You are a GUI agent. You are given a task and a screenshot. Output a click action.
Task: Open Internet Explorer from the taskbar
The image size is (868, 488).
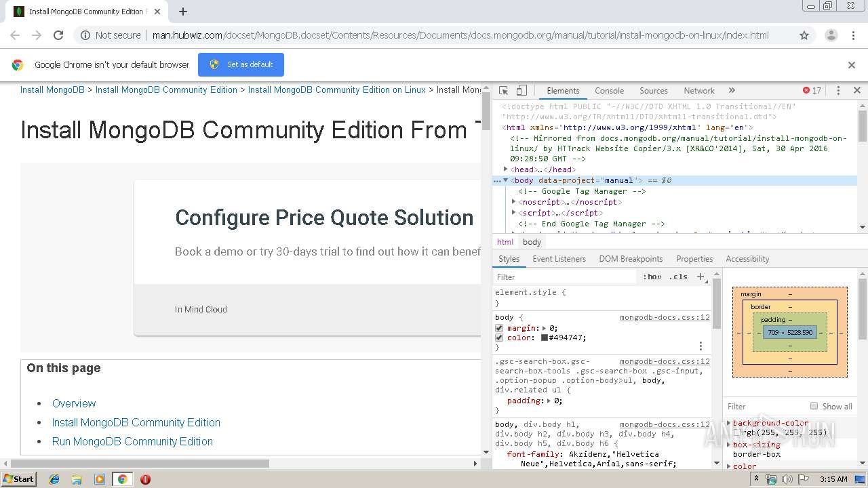coord(54,479)
